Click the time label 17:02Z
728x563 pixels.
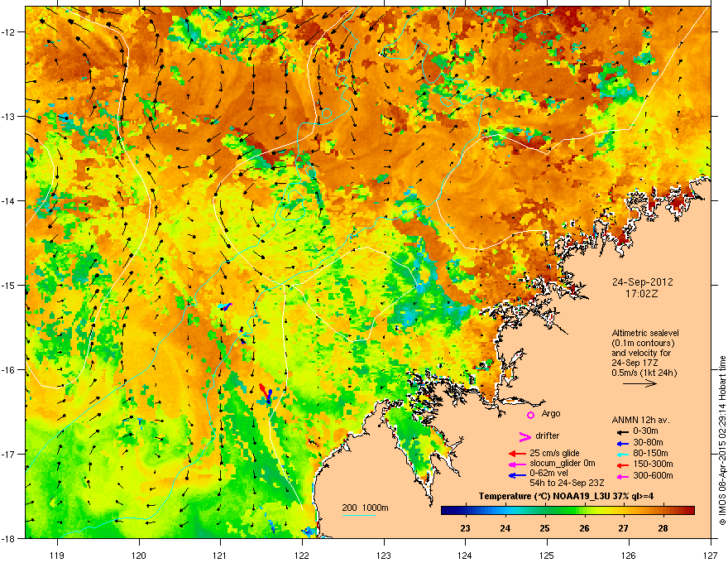coord(642,294)
